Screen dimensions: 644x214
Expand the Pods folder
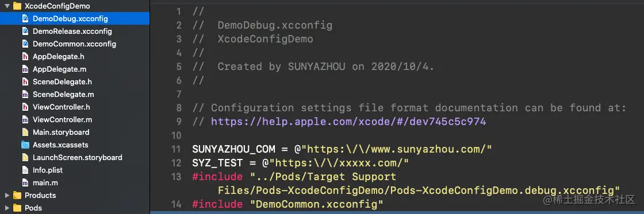tap(7, 208)
